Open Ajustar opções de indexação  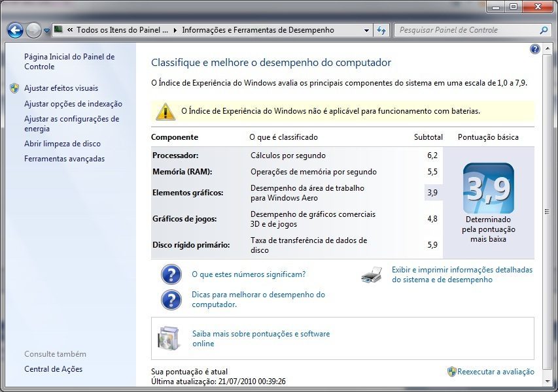coord(73,104)
